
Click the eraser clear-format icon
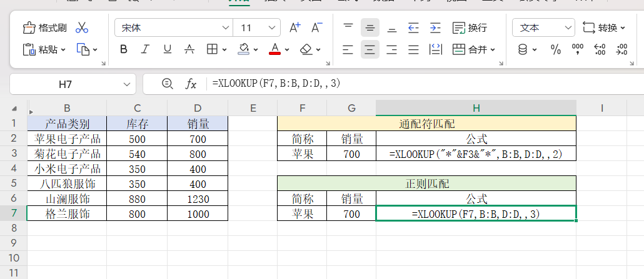tap(306, 49)
